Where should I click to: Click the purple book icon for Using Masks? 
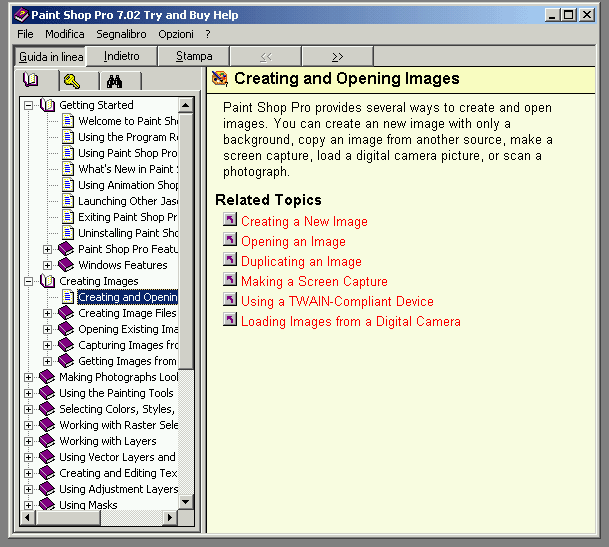tap(47, 504)
